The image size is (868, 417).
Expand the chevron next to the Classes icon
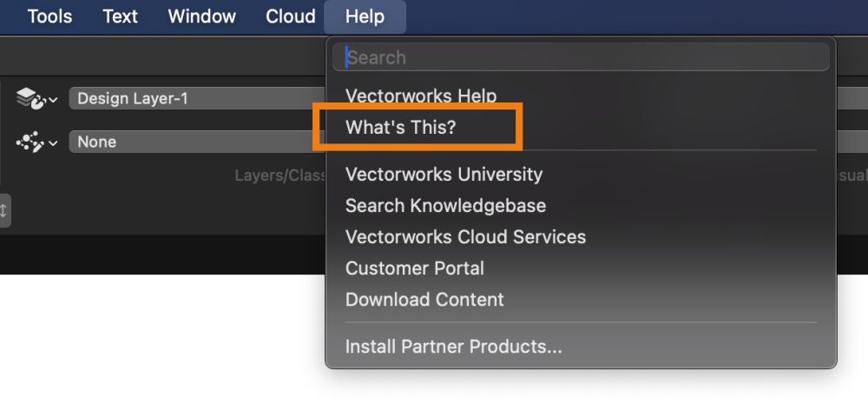(x=53, y=143)
